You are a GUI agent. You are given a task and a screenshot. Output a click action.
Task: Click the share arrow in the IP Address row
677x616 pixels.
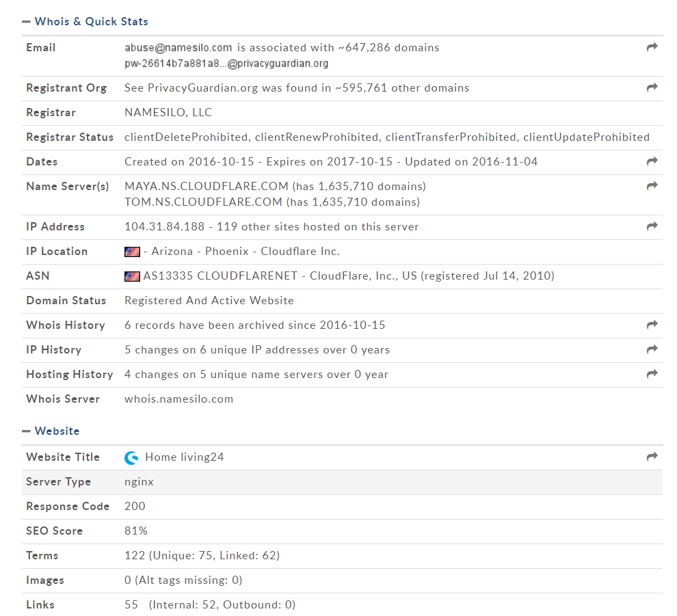click(x=652, y=226)
